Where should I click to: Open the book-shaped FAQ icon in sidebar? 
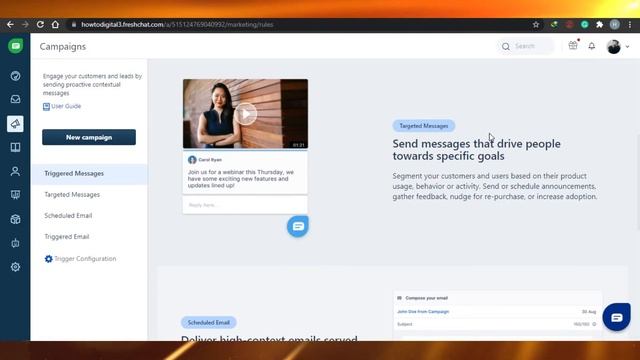(16, 147)
